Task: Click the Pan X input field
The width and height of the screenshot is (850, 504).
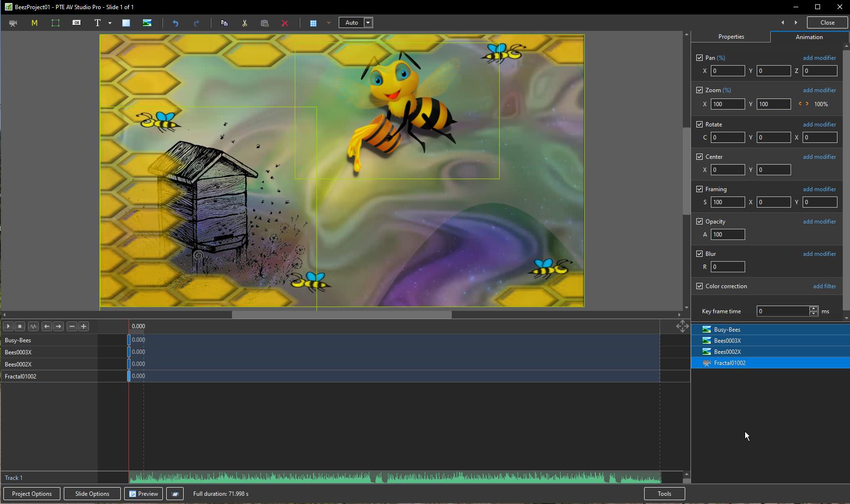Action: point(727,71)
